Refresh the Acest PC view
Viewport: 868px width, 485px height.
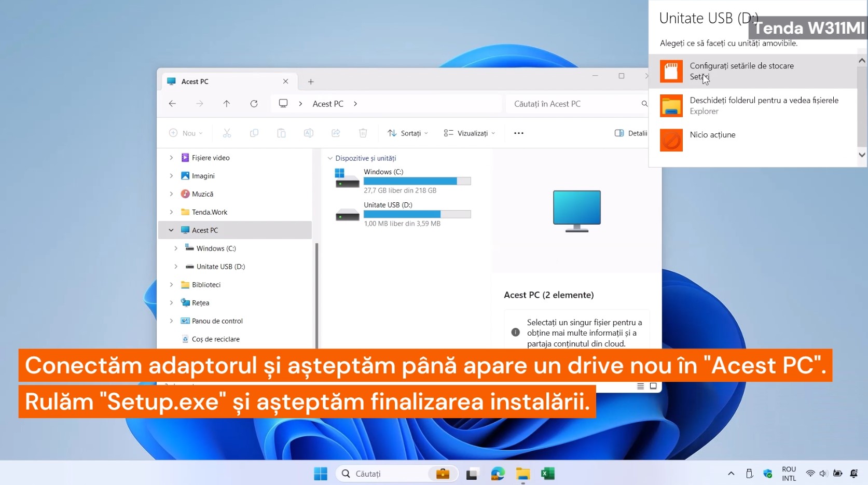(254, 104)
